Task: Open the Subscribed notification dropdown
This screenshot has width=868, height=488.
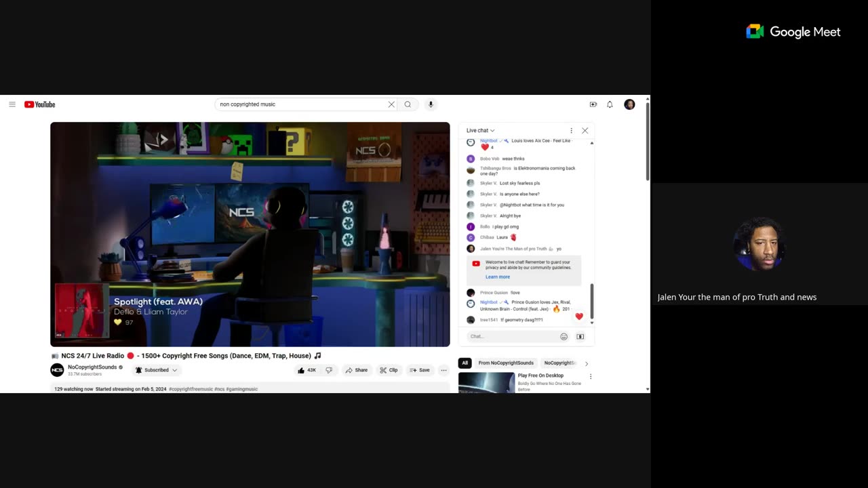Action: coord(157,370)
